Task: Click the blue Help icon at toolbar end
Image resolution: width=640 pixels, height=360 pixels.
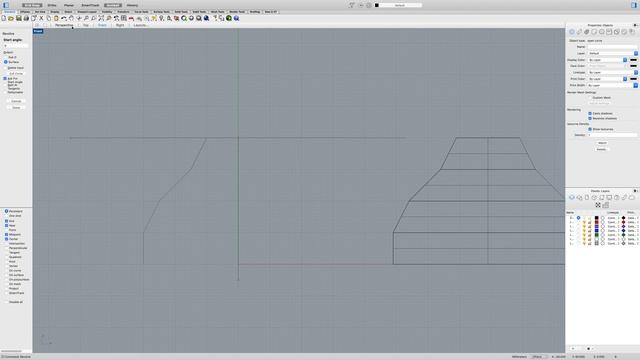Action: [236, 18]
